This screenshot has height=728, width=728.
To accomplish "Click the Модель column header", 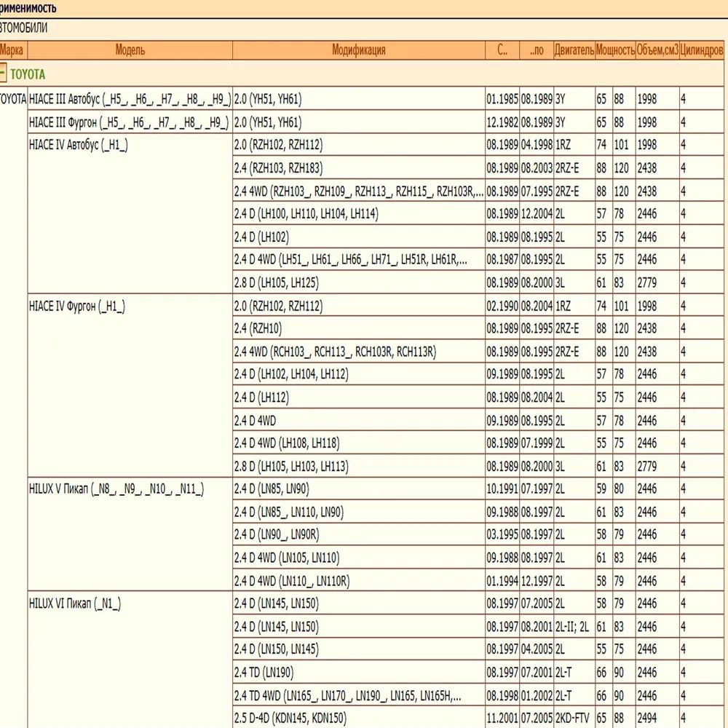I will click(130, 50).
